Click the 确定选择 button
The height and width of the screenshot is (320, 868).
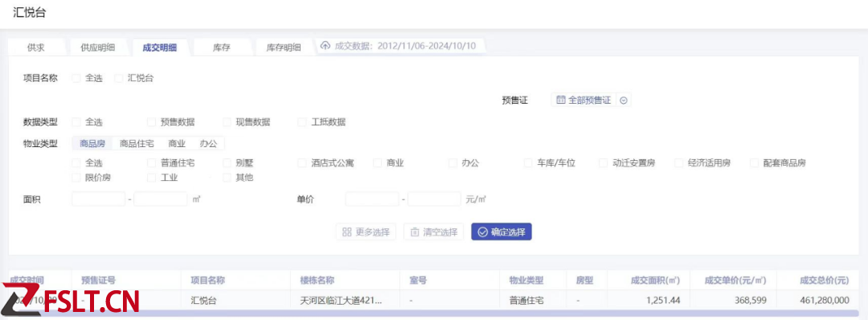coord(502,232)
